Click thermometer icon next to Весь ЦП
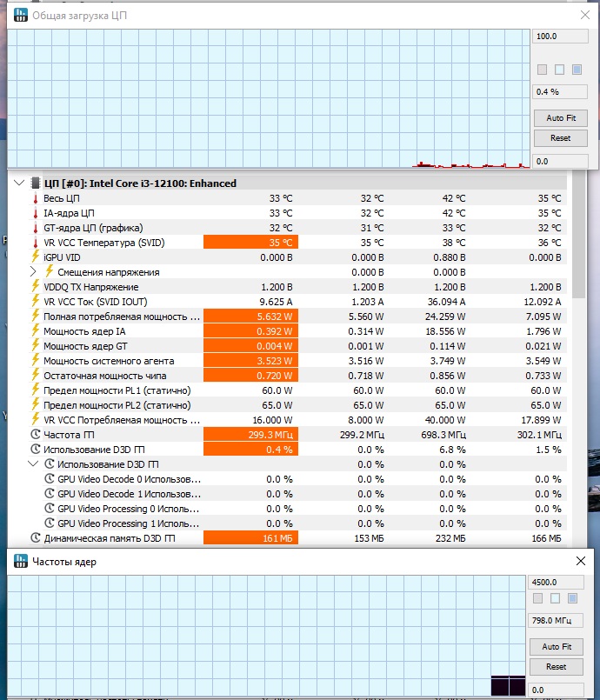This screenshot has height=700, width=600. [36, 198]
